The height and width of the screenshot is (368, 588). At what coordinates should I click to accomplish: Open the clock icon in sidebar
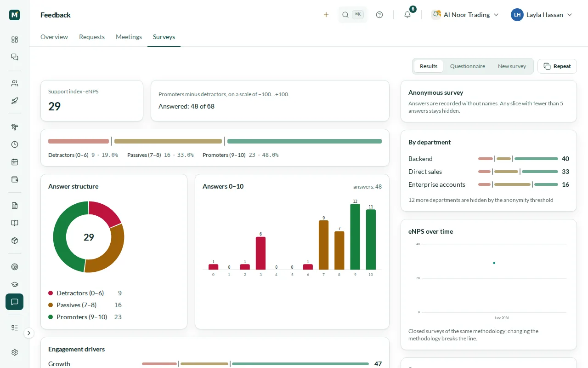click(15, 144)
